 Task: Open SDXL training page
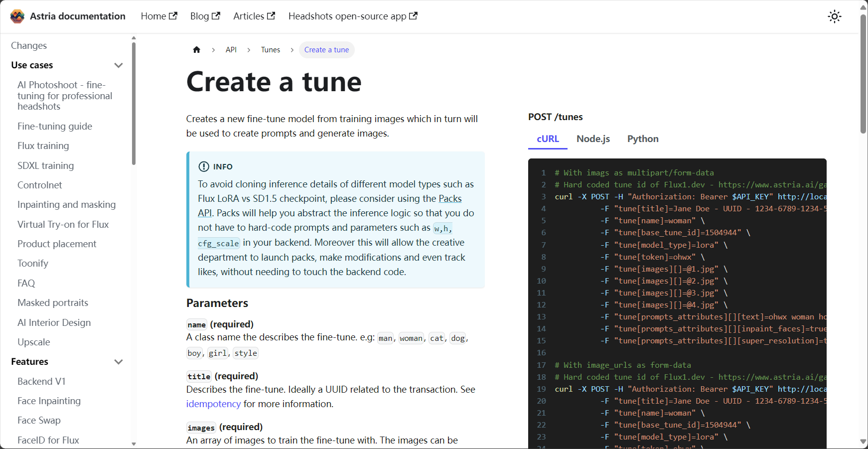(x=45, y=165)
